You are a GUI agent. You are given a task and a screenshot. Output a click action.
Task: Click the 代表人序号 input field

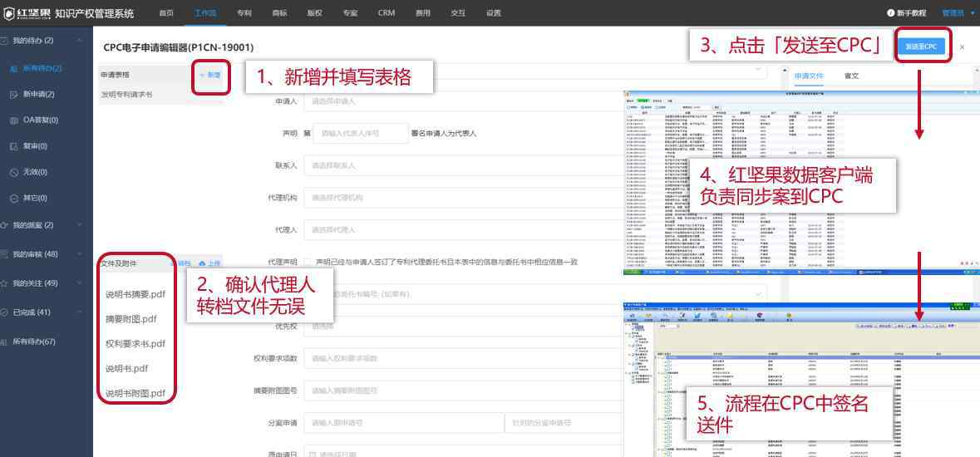(x=361, y=134)
